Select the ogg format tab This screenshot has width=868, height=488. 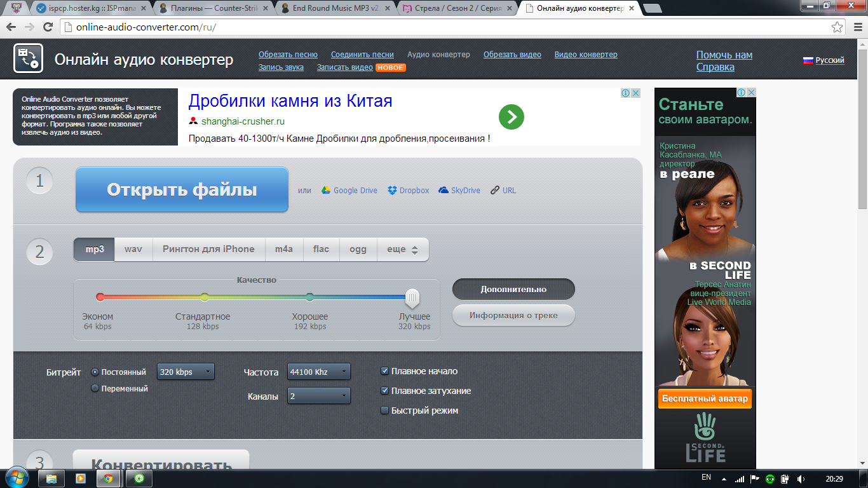tap(358, 250)
